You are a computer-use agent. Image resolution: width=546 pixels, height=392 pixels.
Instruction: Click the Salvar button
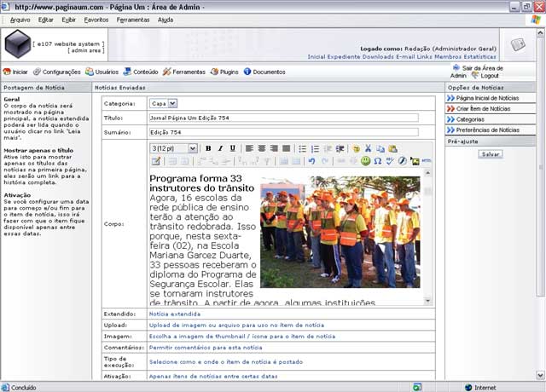pyautogui.click(x=491, y=154)
